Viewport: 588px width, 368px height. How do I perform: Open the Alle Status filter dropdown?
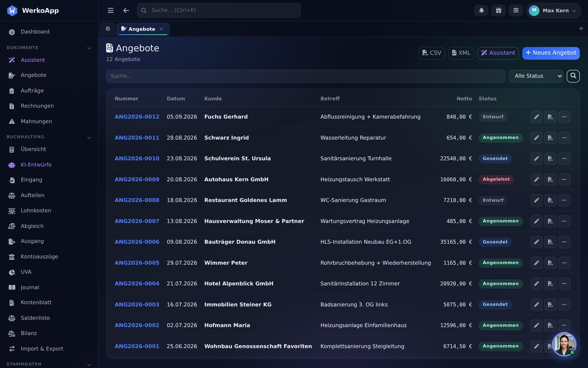click(x=536, y=76)
